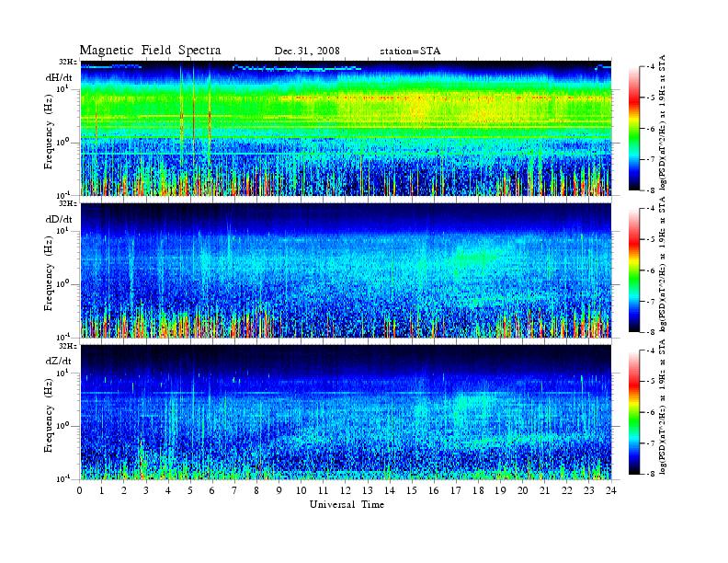This screenshot has height=563, width=728.
Task: Click hour '9' on the time axis
Action: [x=279, y=490]
